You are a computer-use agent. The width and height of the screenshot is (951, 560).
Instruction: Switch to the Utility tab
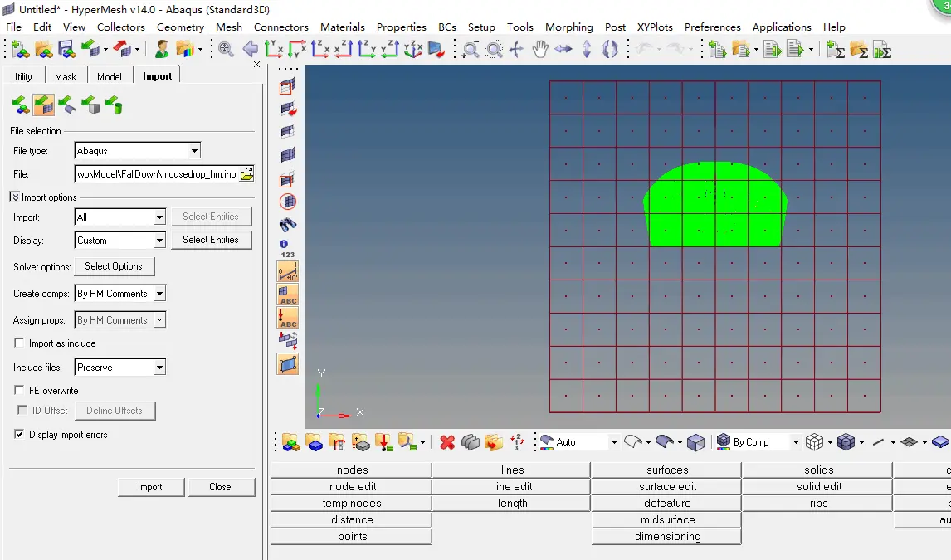click(22, 77)
